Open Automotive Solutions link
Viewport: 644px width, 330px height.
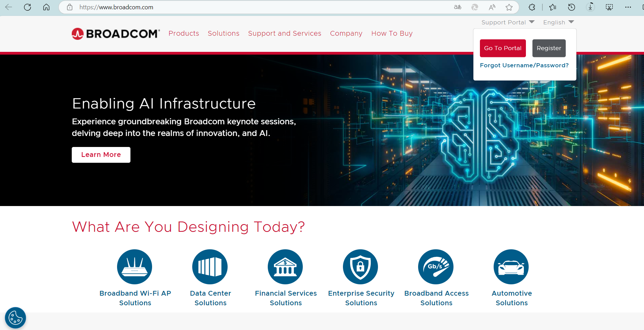pyautogui.click(x=512, y=298)
